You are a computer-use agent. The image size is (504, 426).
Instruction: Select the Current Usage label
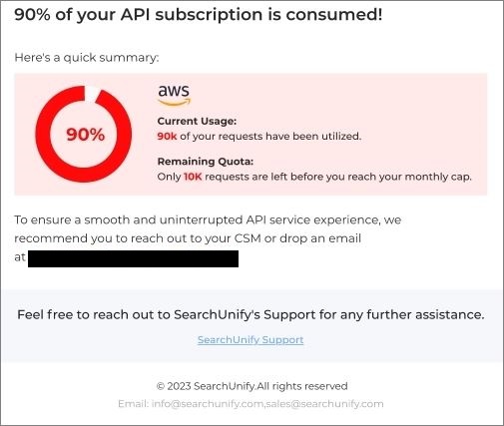197,121
